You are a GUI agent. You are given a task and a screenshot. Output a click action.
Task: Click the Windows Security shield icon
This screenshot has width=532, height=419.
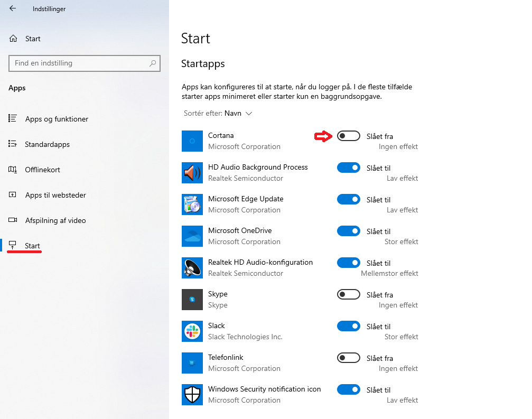[x=192, y=395]
